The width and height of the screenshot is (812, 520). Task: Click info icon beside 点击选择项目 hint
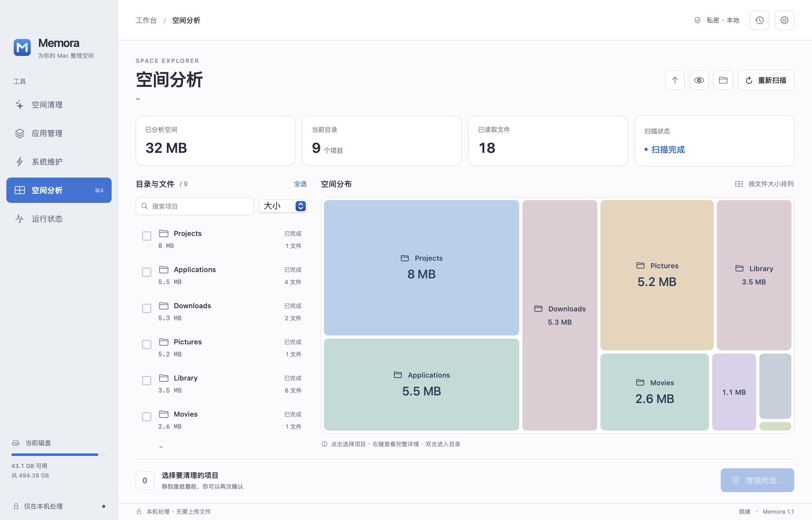click(x=324, y=444)
